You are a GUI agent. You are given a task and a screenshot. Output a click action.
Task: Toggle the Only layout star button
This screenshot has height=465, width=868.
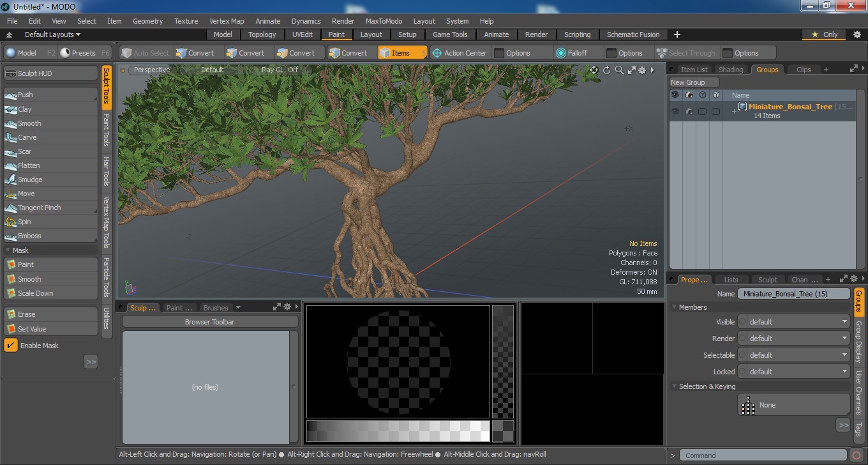[x=824, y=34]
